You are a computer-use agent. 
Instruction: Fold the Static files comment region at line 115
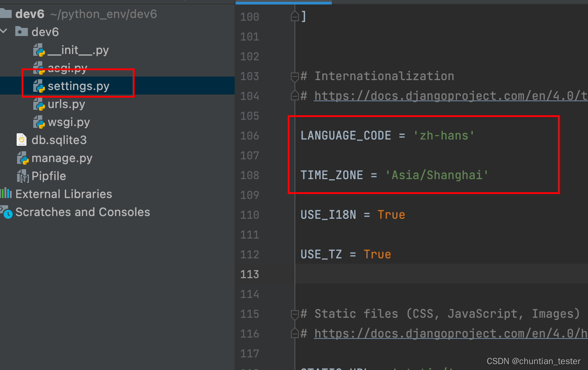click(294, 314)
